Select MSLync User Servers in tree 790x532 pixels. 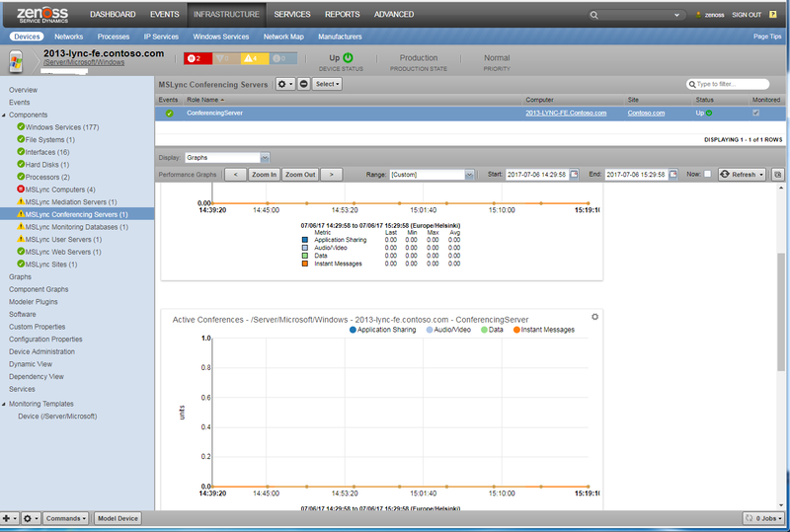pos(63,239)
